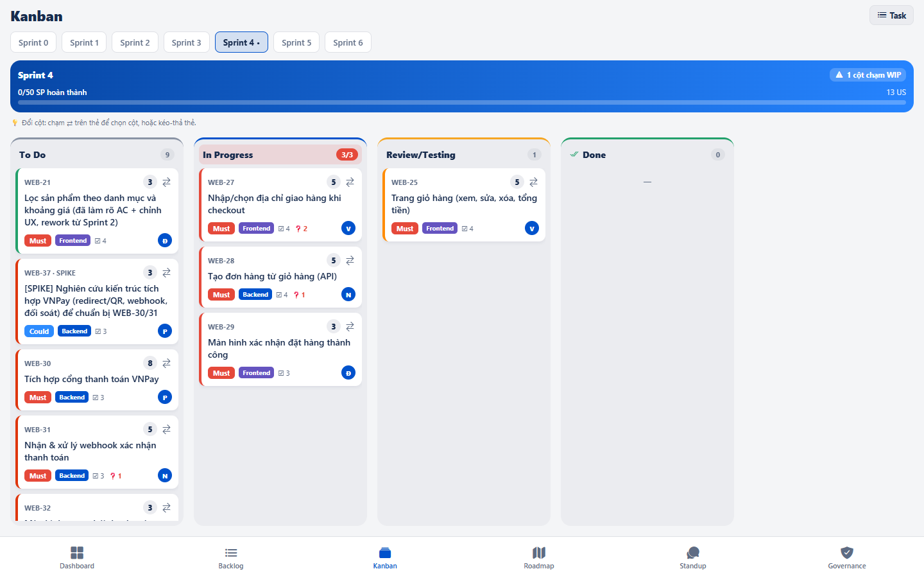Click the Backend tag on WEB-28

tap(255, 295)
